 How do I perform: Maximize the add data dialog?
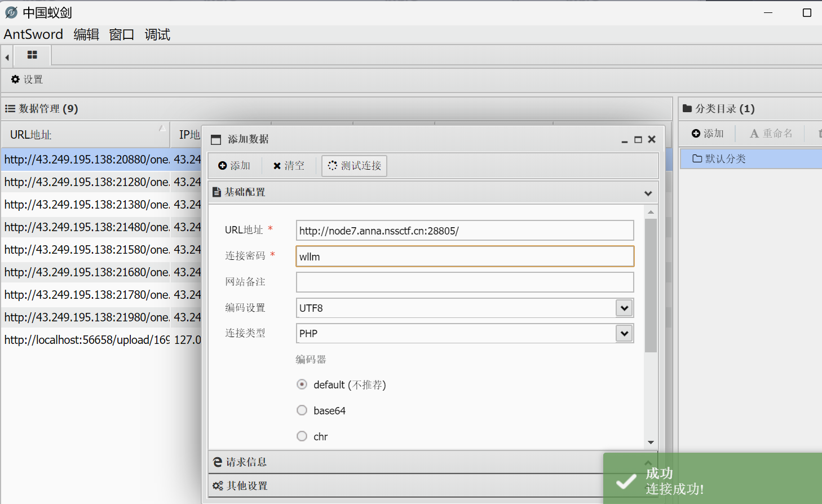[x=638, y=140]
